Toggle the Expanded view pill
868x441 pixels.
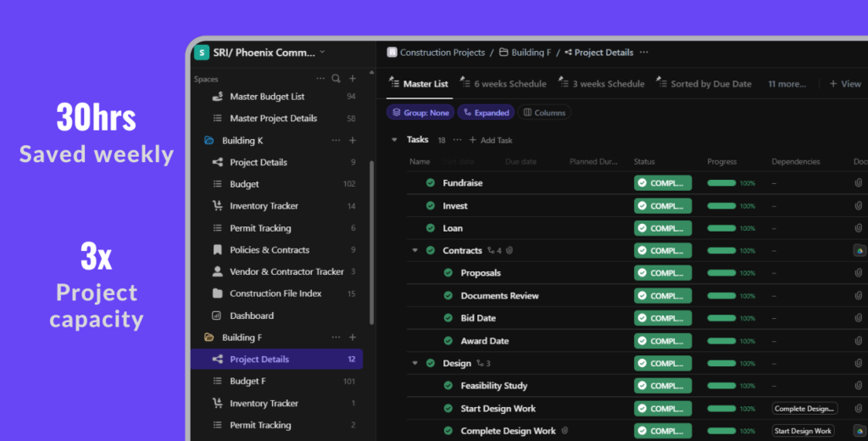pyautogui.click(x=486, y=113)
